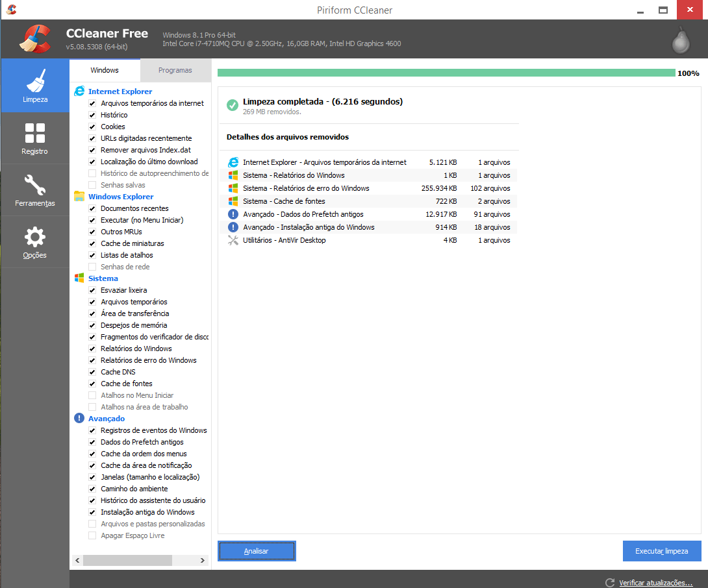Uncheck Cookies under Internet Explorer

[x=92, y=127]
